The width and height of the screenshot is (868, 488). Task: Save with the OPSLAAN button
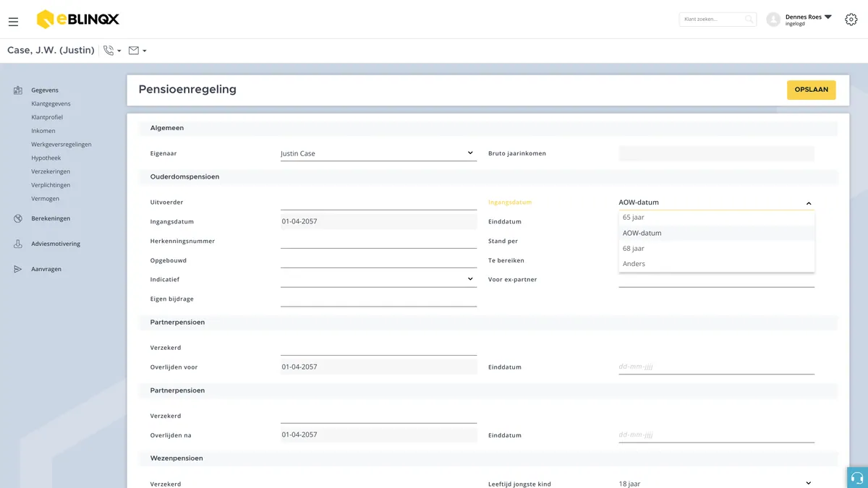click(x=812, y=90)
